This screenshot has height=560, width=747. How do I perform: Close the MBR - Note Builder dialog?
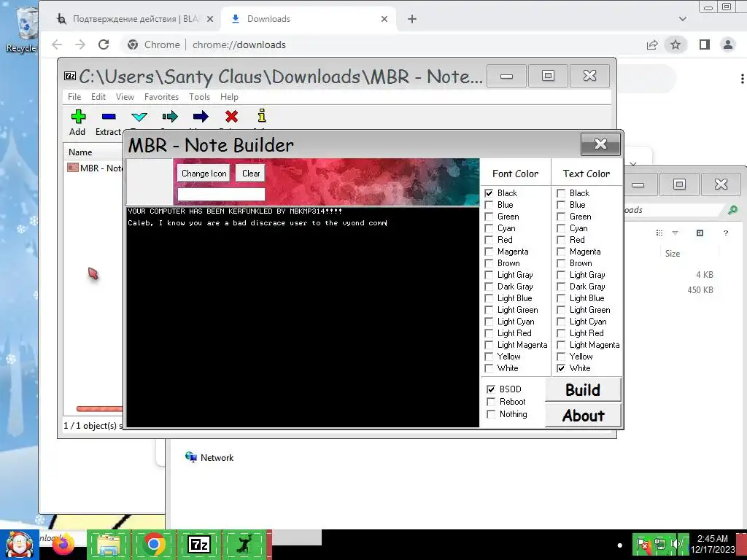coord(601,144)
